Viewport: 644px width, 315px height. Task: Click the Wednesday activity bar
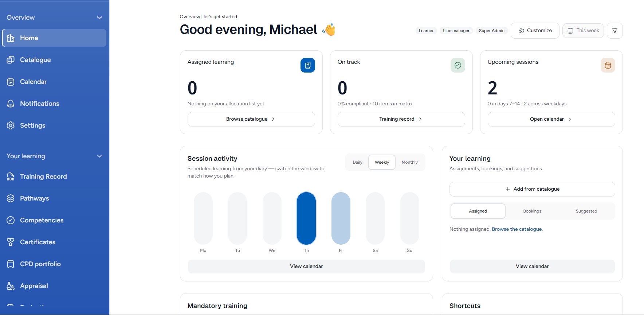272,218
